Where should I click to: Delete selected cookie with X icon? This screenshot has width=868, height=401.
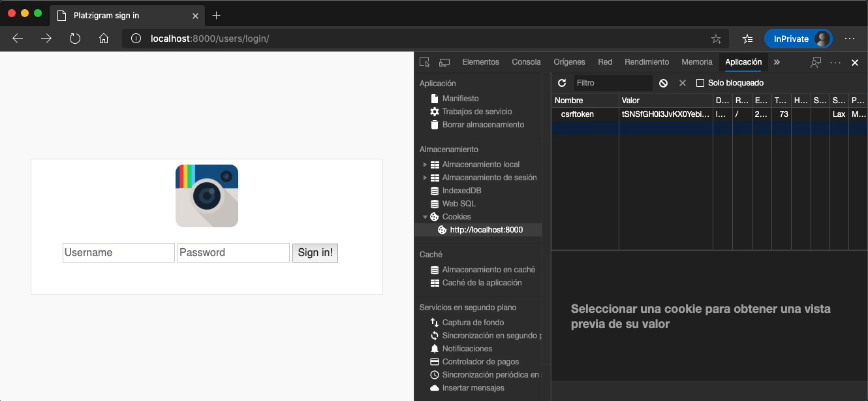pyautogui.click(x=683, y=83)
